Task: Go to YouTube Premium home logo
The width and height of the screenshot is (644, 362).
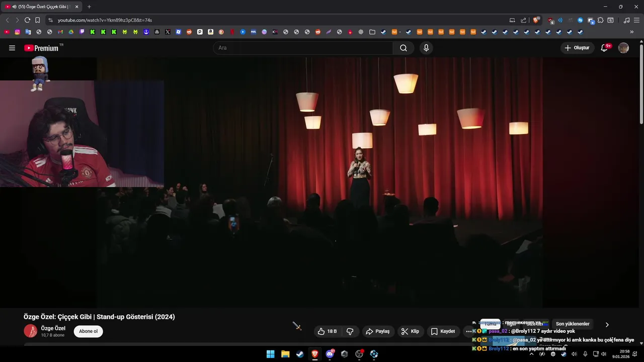Action: pyautogui.click(x=41, y=48)
